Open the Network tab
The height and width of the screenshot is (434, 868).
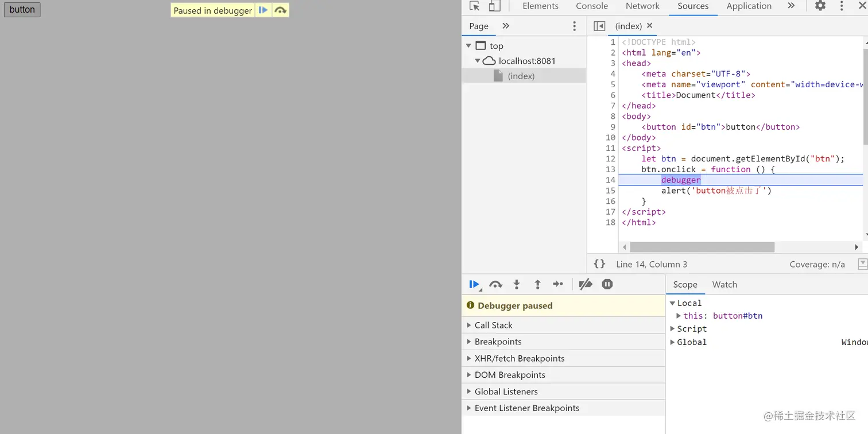point(642,6)
